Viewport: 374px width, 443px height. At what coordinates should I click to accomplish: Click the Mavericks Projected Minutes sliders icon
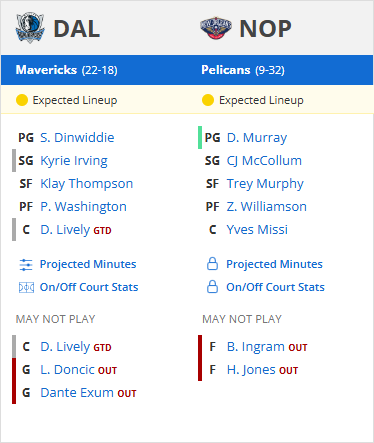click(26, 265)
